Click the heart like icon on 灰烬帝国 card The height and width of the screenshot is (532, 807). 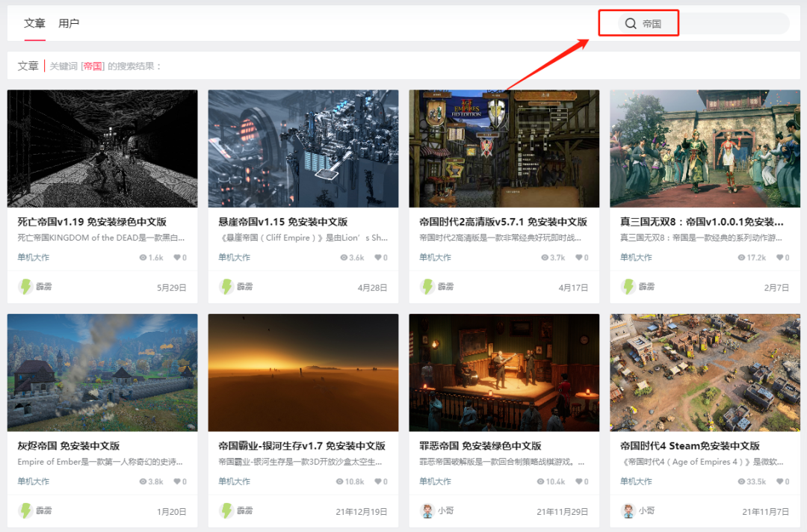(176, 482)
